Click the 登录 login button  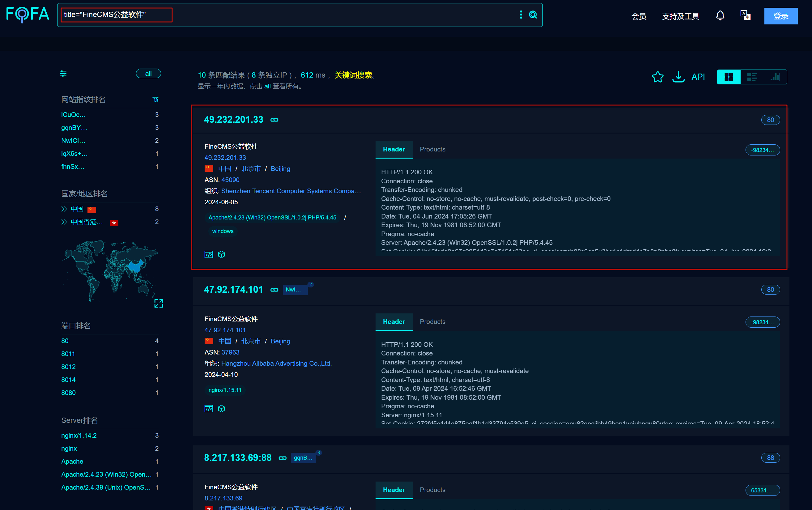[781, 16]
